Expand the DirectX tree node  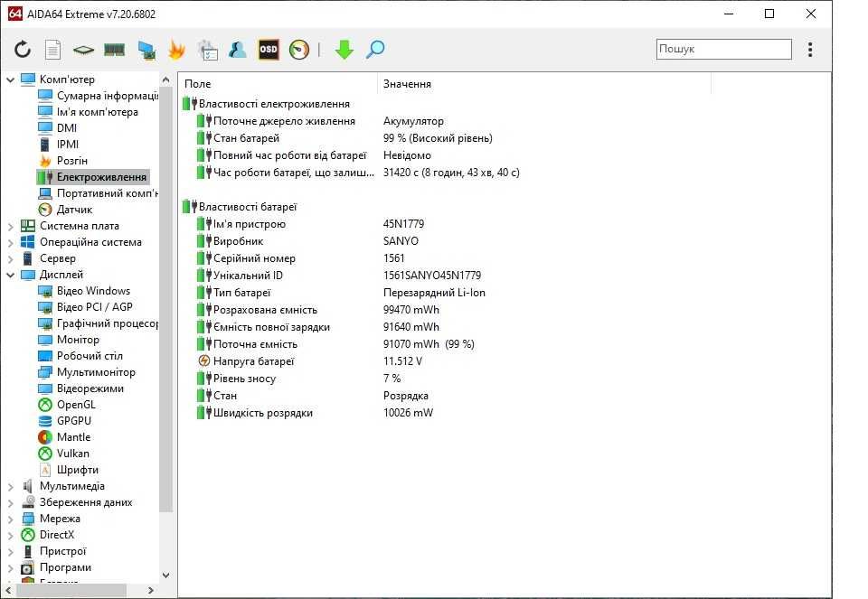click(x=11, y=536)
